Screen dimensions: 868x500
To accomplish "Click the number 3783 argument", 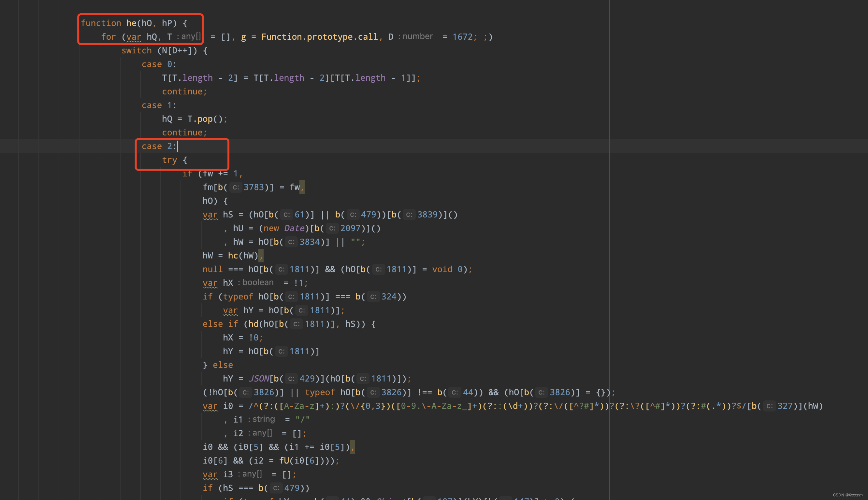I will (x=253, y=187).
